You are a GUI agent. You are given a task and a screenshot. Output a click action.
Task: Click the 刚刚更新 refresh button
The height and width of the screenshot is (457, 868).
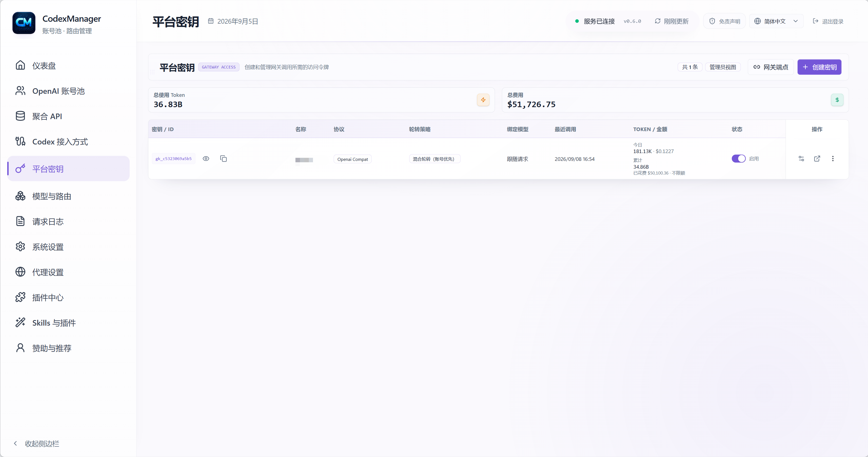click(672, 21)
